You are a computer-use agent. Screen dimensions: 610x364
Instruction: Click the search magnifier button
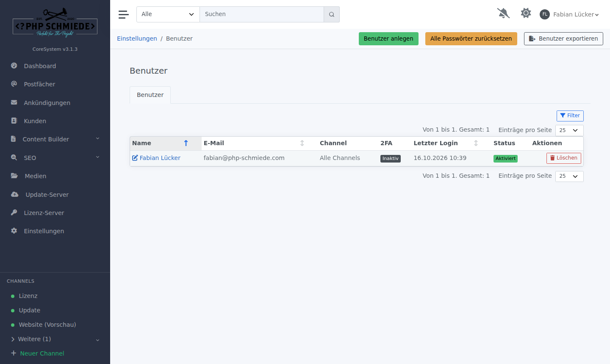(x=332, y=14)
